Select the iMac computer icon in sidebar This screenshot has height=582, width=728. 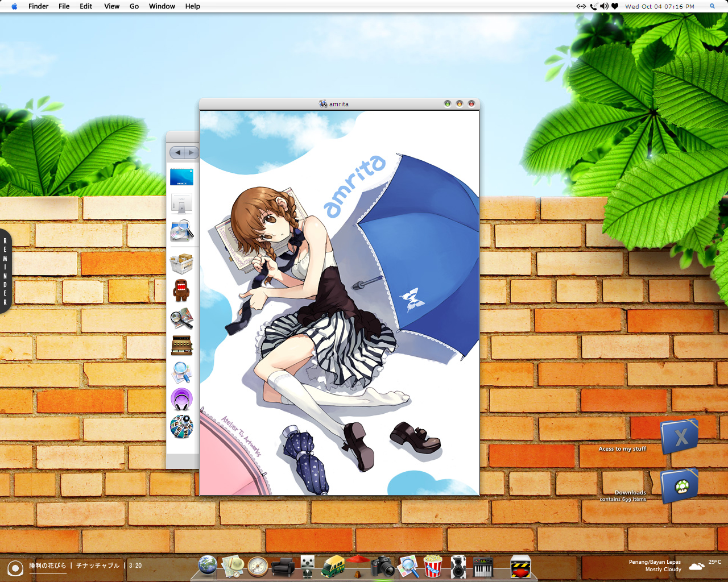[x=181, y=203]
